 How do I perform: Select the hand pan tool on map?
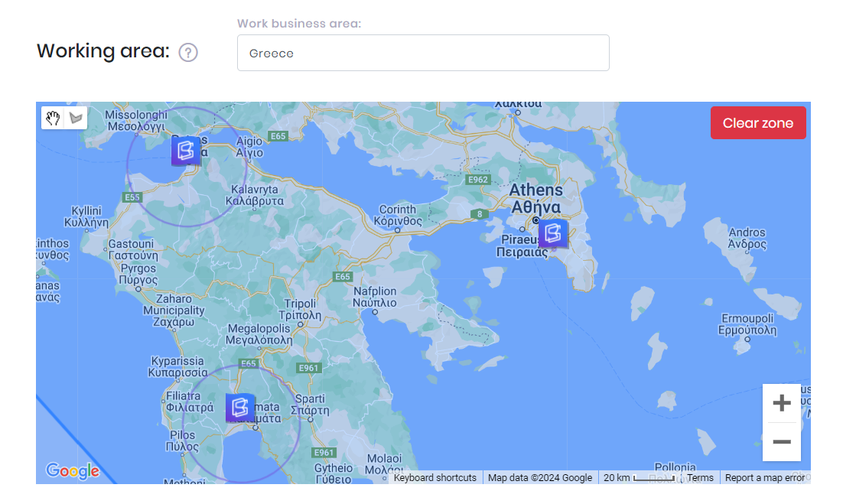[x=53, y=118]
